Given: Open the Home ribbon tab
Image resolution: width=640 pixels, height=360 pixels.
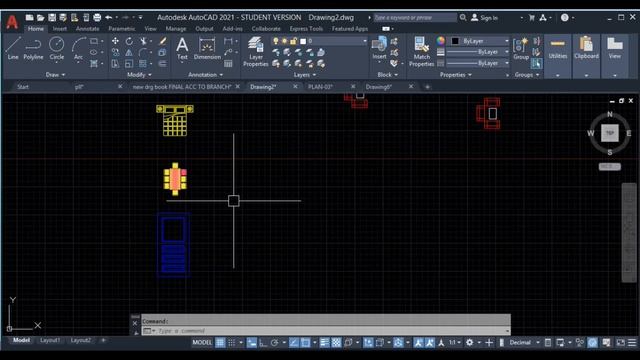Looking at the screenshot, I should (36, 29).
